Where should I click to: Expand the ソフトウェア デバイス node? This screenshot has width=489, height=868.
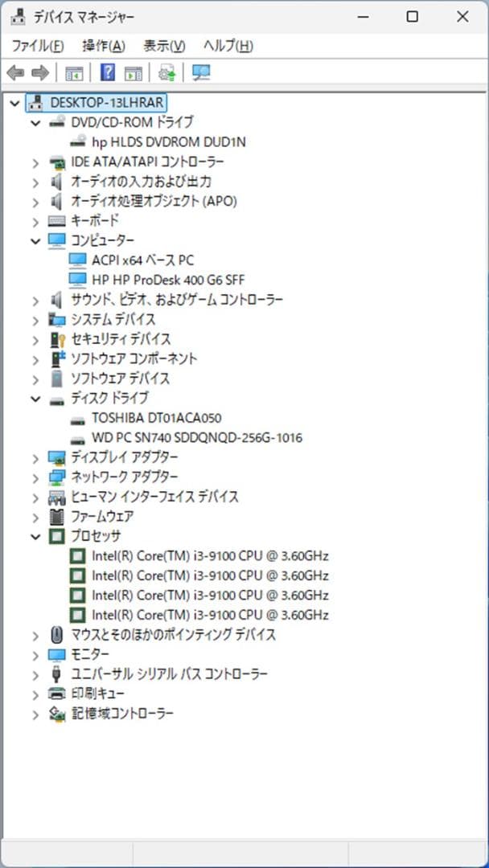(36, 379)
